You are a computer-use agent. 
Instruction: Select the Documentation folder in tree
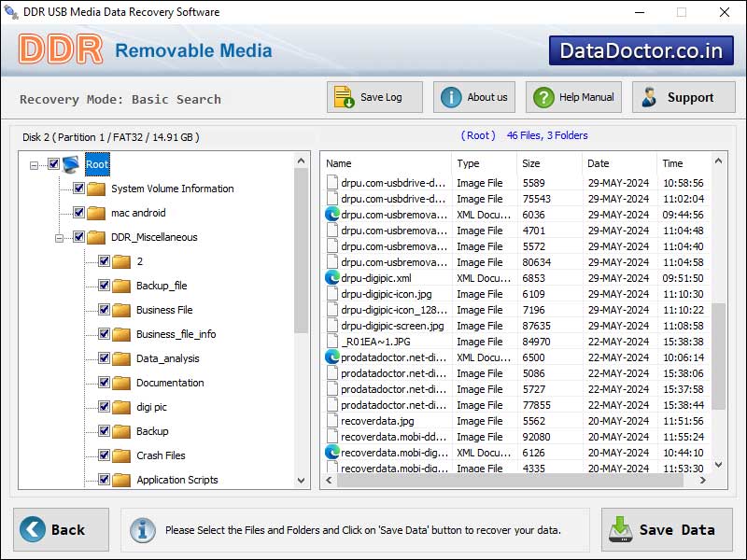(169, 383)
